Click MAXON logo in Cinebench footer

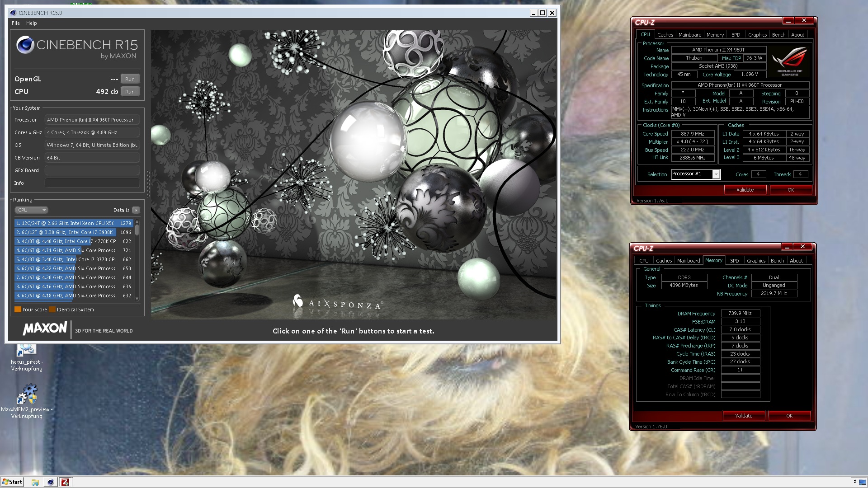tap(45, 328)
